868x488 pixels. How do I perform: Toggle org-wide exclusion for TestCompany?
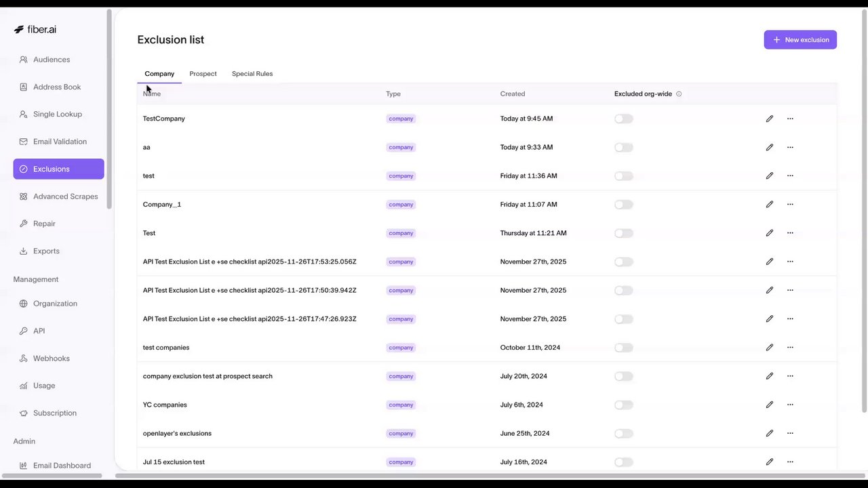coord(623,119)
